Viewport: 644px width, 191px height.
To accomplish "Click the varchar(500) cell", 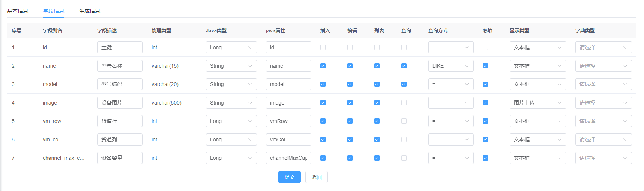I will 167,103.
